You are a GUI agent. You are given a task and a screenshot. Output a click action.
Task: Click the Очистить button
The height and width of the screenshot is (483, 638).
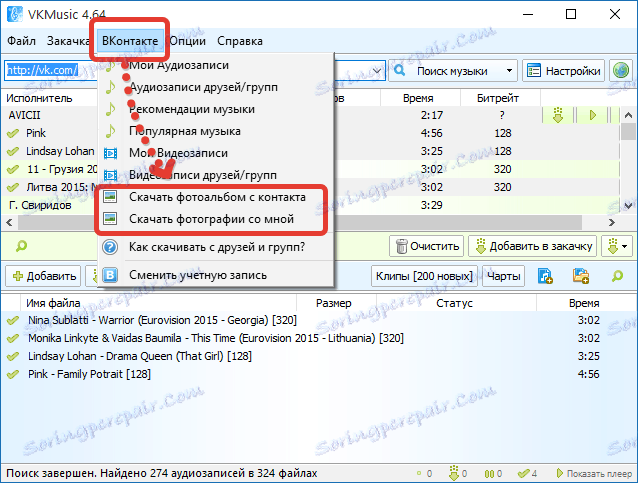[426, 246]
